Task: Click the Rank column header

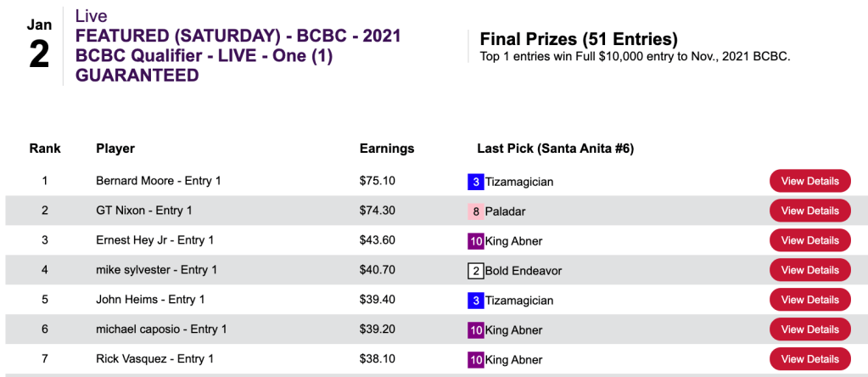Action: (45, 149)
